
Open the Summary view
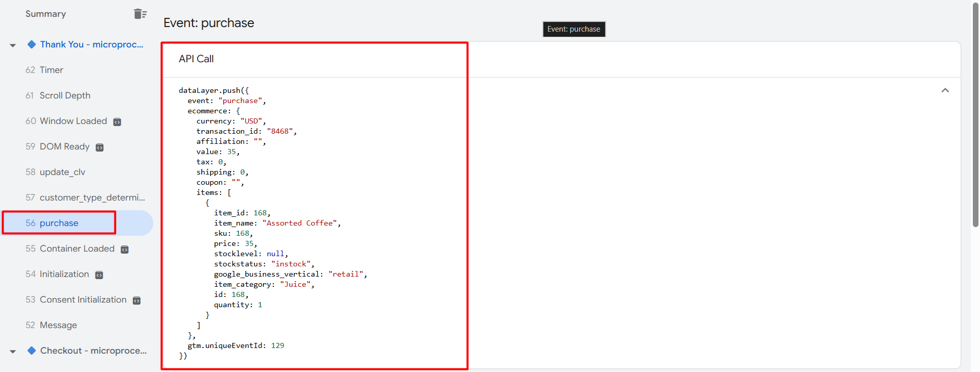(45, 14)
